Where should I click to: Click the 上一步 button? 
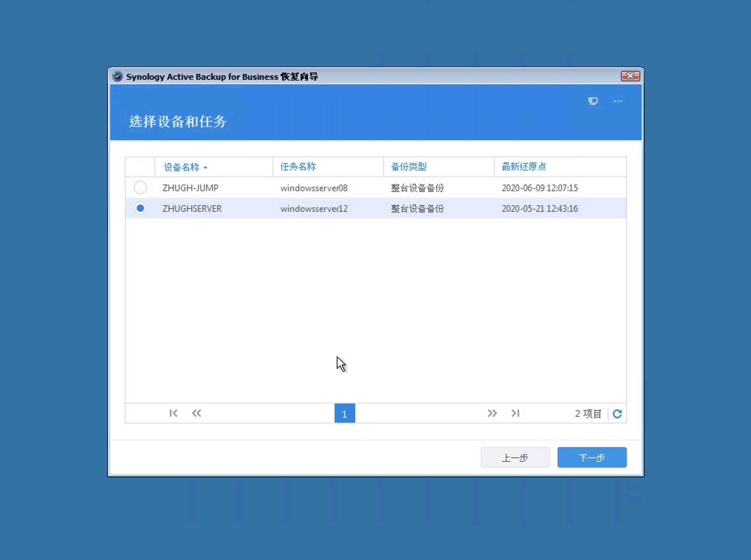pyautogui.click(x=515, y=457)
